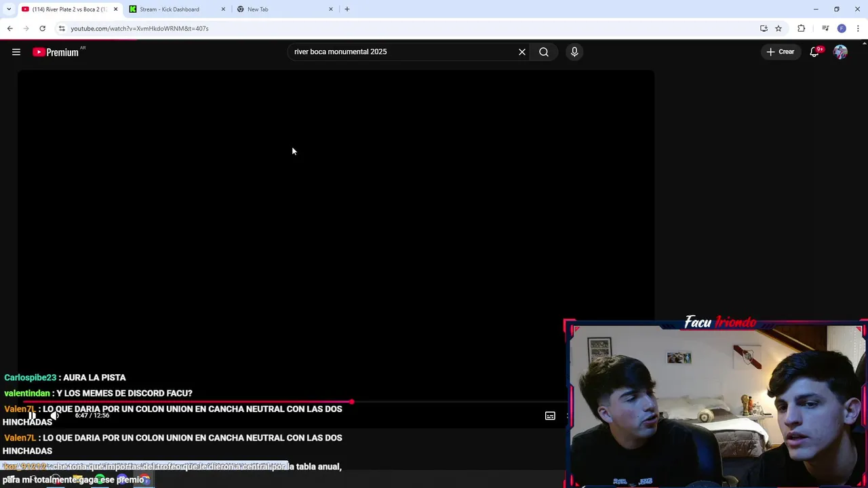Run the search with the magnifier button

click(544, 52)
